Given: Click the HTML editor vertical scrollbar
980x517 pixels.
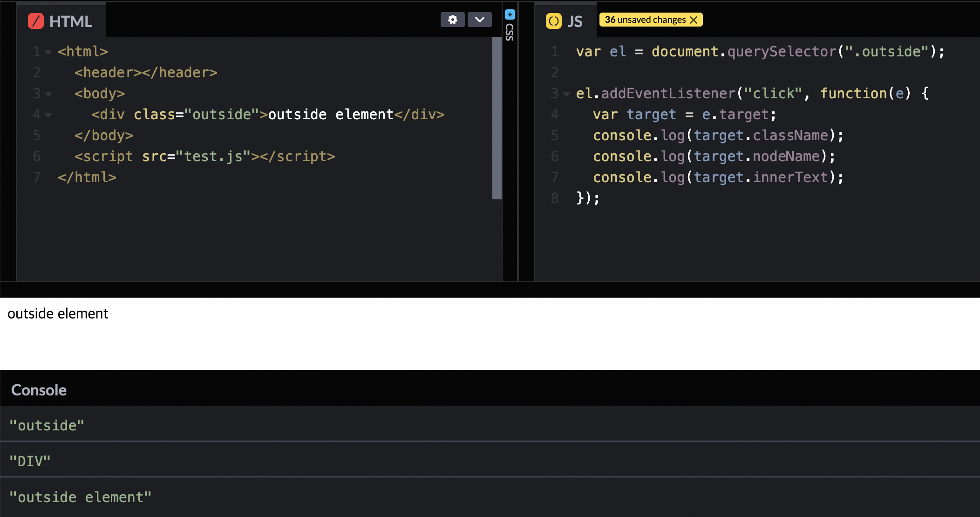Looking at the screenshot, I should [497, 118].
